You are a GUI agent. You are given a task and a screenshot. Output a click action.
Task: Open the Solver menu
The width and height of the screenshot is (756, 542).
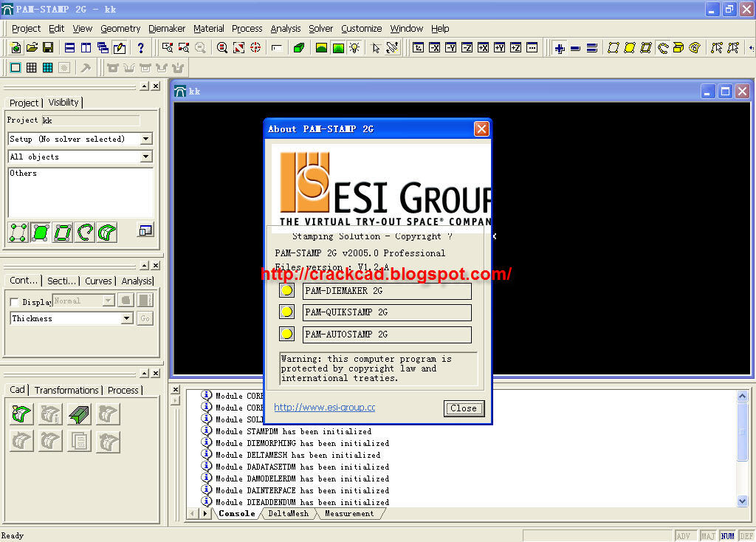point(320,29)
